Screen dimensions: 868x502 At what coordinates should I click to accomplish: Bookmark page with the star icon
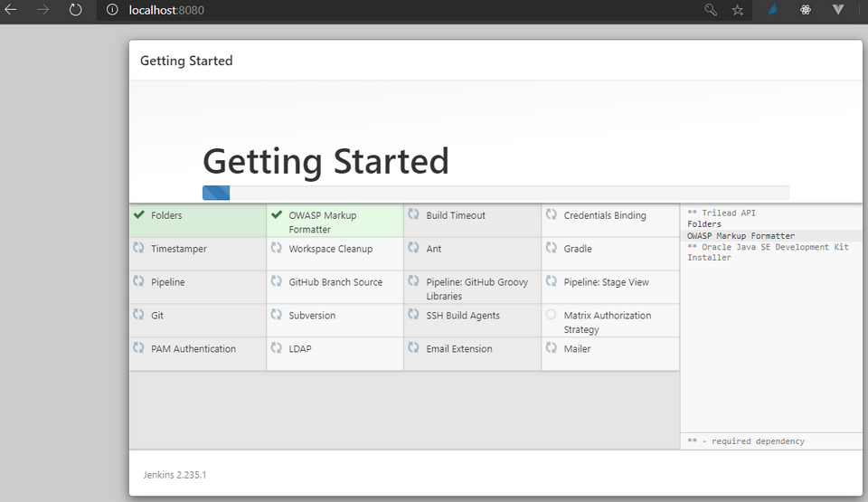click(738, 10)
